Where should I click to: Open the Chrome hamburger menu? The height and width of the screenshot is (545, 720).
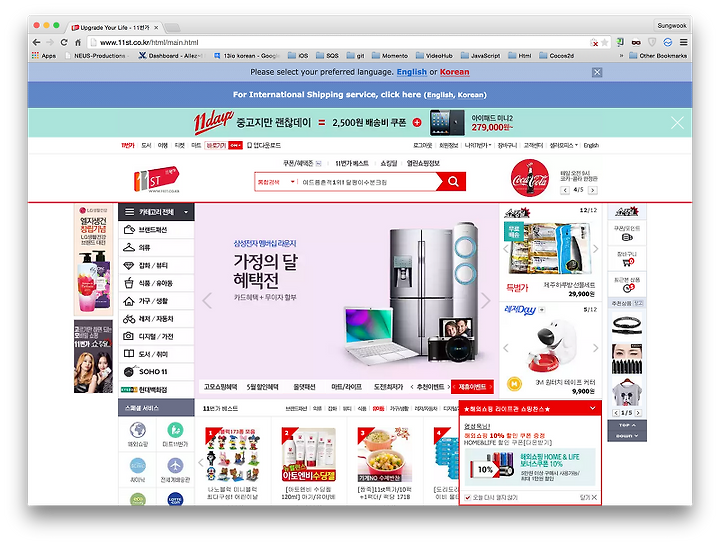[683, 42]
